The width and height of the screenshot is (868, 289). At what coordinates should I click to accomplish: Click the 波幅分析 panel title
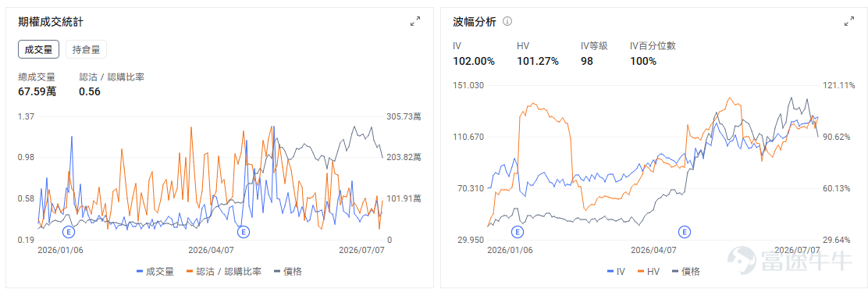coord(474,22)
